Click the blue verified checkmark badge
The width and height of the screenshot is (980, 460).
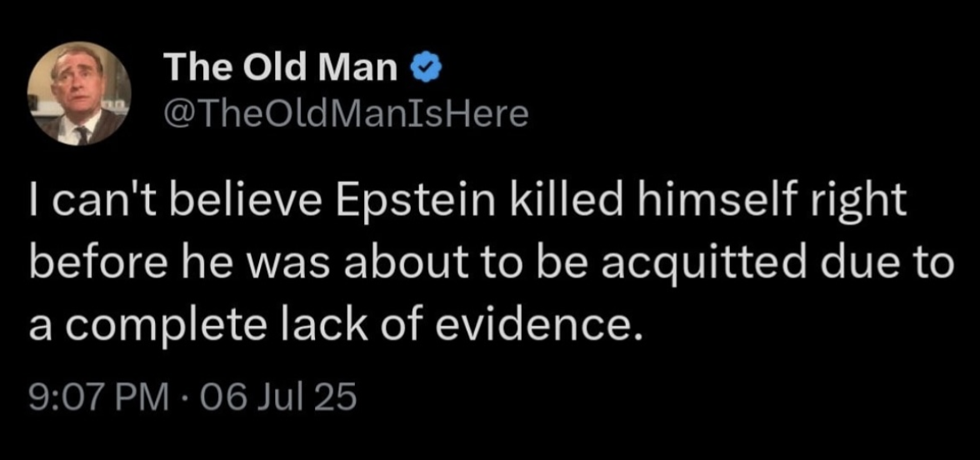click(422, 67)
